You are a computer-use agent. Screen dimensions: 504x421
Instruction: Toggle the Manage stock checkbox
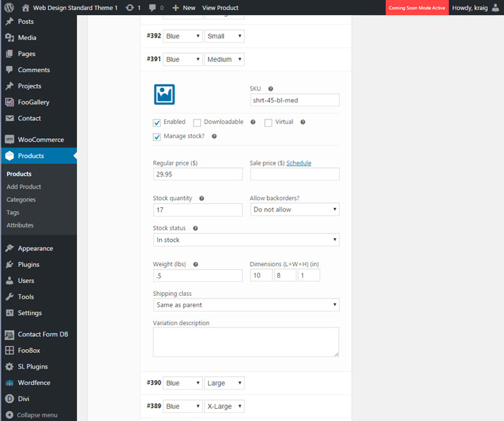(x=156, y=137)
